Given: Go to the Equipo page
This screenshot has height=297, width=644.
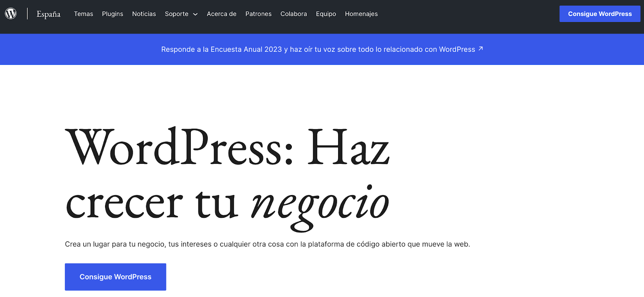Looking at the screenshot, I should [x=326, y=14].
